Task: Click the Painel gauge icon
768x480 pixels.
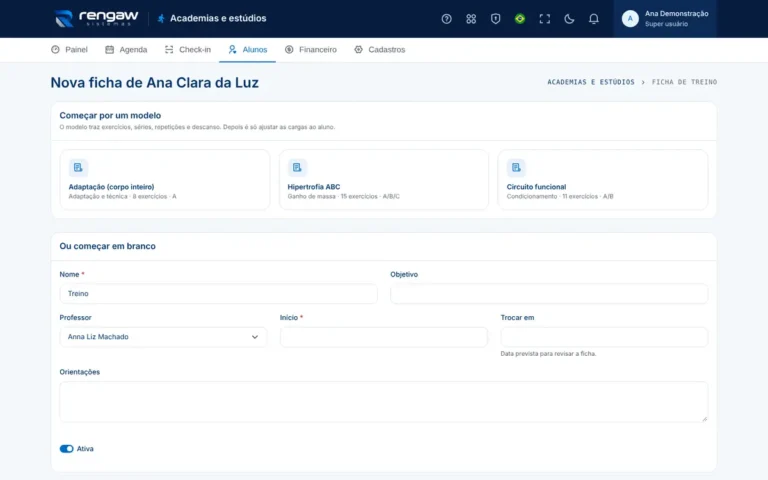Action: point(55,49)
